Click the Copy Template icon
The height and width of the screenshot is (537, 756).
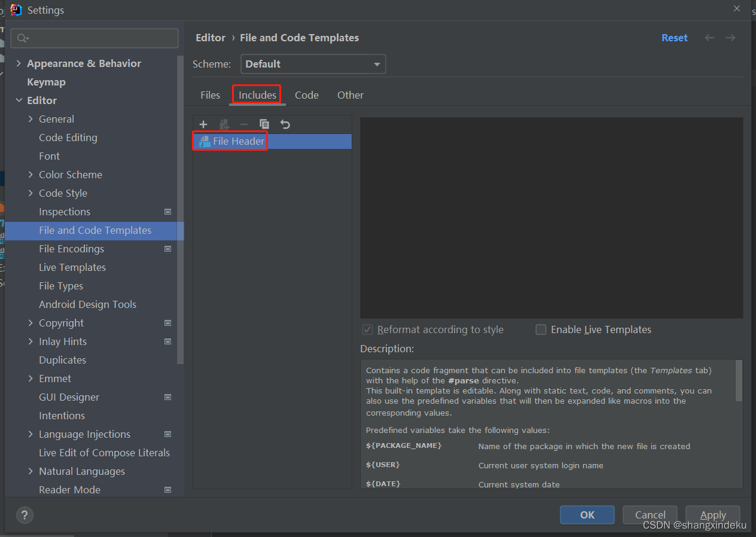pos(264,124)
